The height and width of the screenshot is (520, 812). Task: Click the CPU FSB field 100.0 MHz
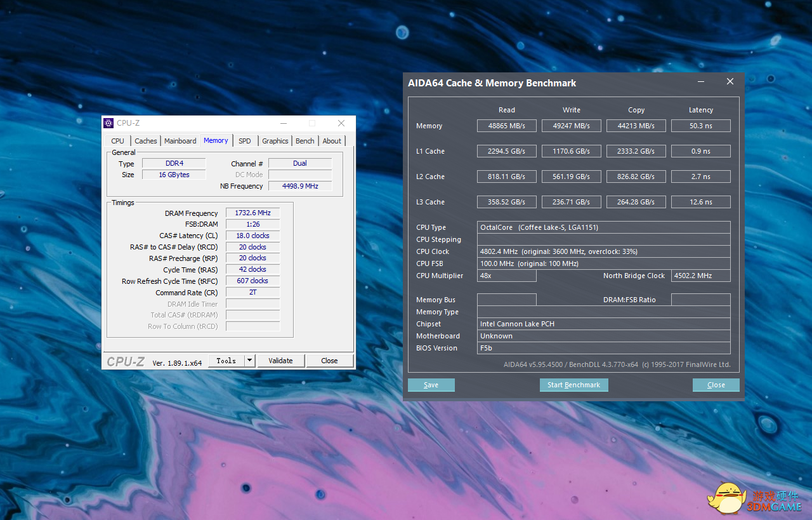pyautogui.click(x=604, y=263)
